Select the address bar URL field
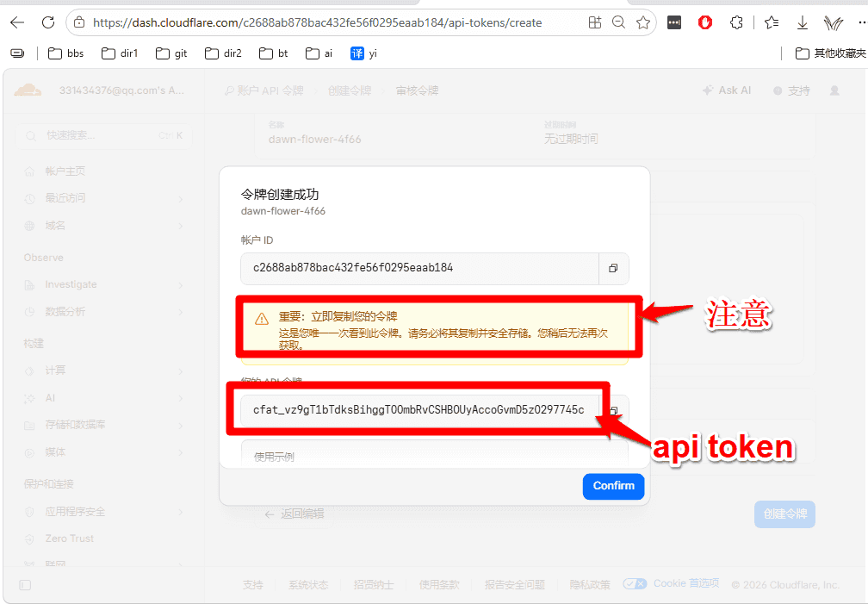Screen dimensions: 868x604 pyautogui.click(x=317, y=22)
